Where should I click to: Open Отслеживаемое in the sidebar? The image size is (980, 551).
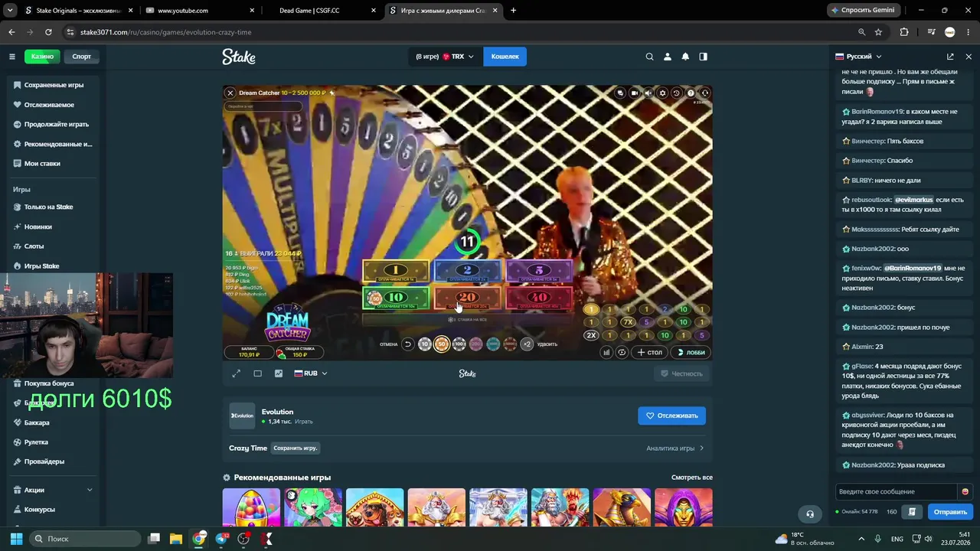(54, 105)
